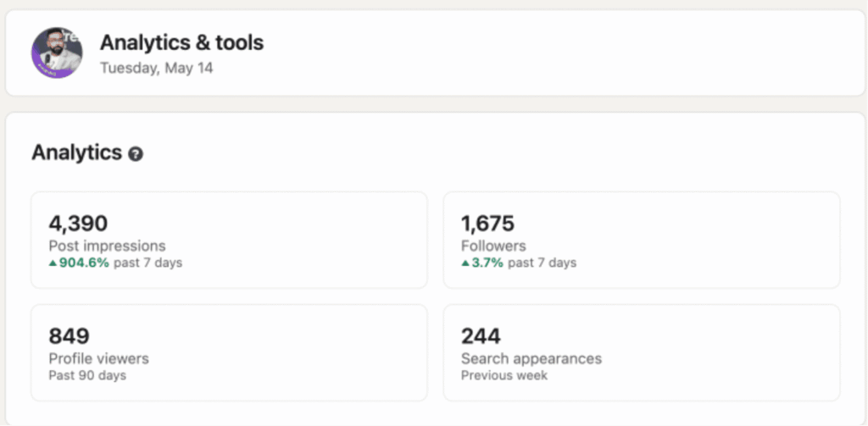The width and height of the screenshot is (868, 426).
Task: Click the Past 90 days label
Action: click(x=87, y=375)
